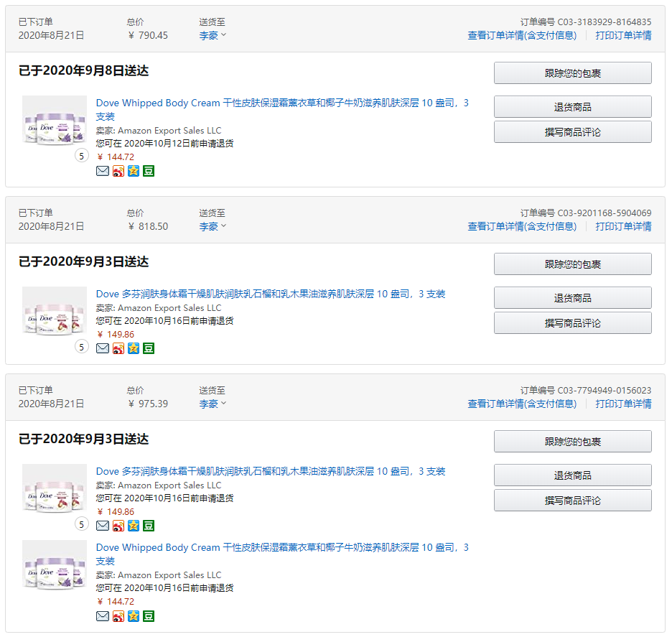Click 跟踪您的包裹 for order delivered September 8
This screenshot has width=672, height=637.
[572, 73]
